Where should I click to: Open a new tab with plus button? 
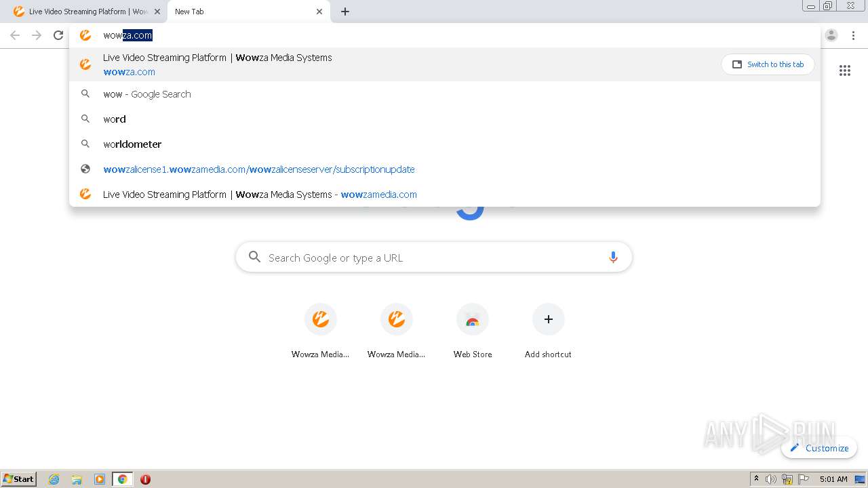tap(345, 12)
